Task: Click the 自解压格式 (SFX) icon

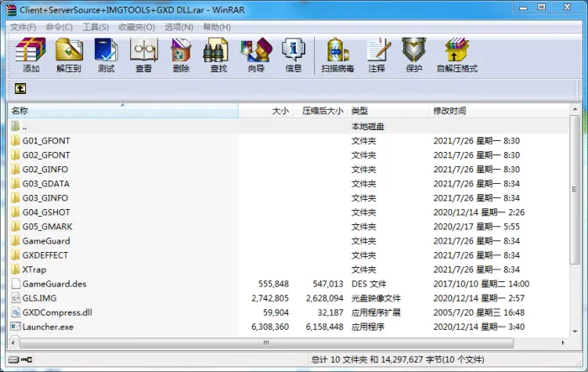Action: pos(457,55)
